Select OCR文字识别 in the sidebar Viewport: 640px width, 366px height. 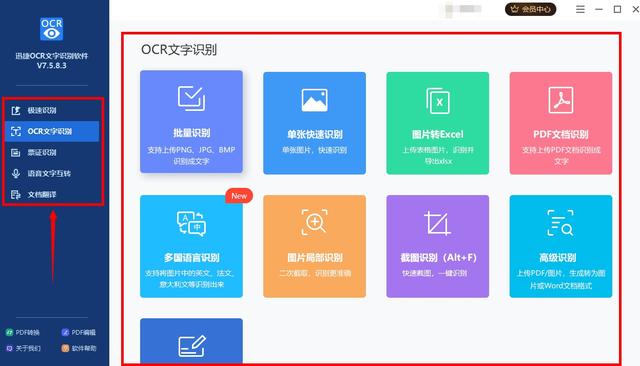pos(52,131)
